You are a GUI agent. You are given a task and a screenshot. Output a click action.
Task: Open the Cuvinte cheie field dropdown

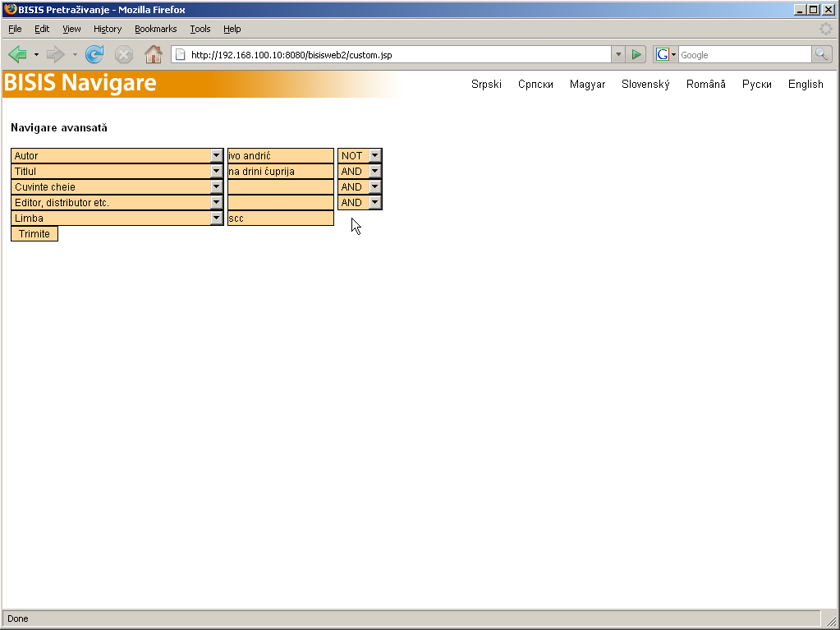tap(117, 186)
